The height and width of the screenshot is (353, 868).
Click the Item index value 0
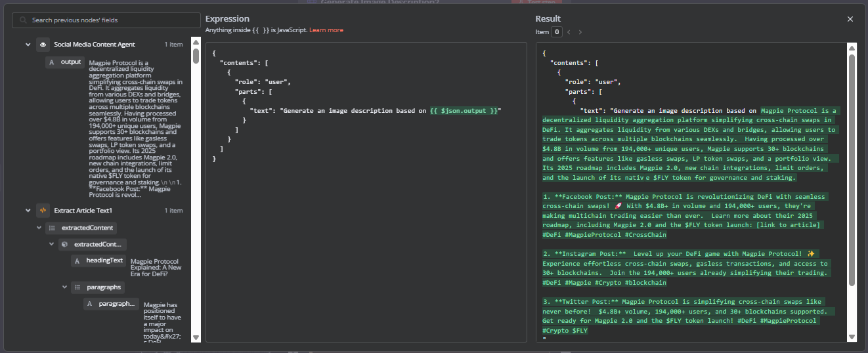pos(556,31)
